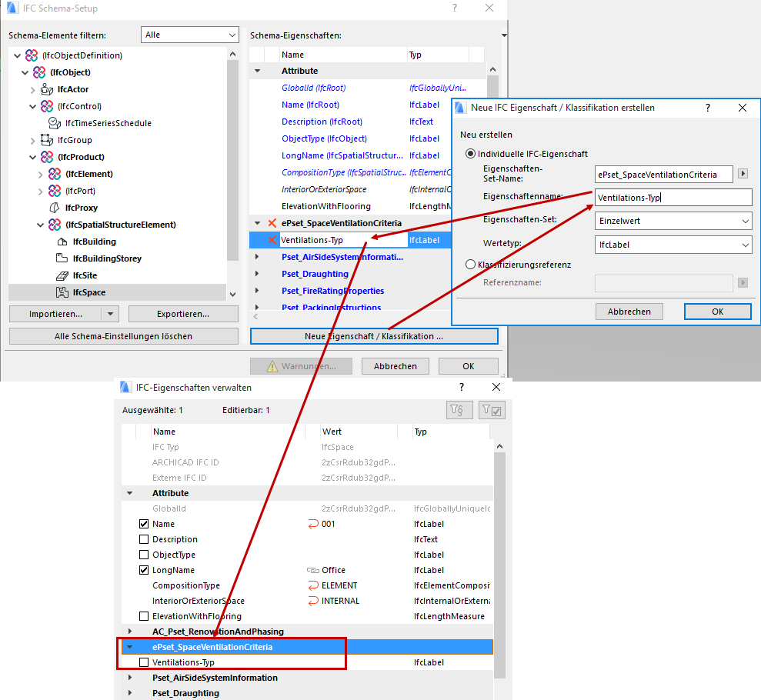
Task: Click the red X delete icon beside Ventilations-Typ
Action: pyautogui.click(x=272, y=240)
